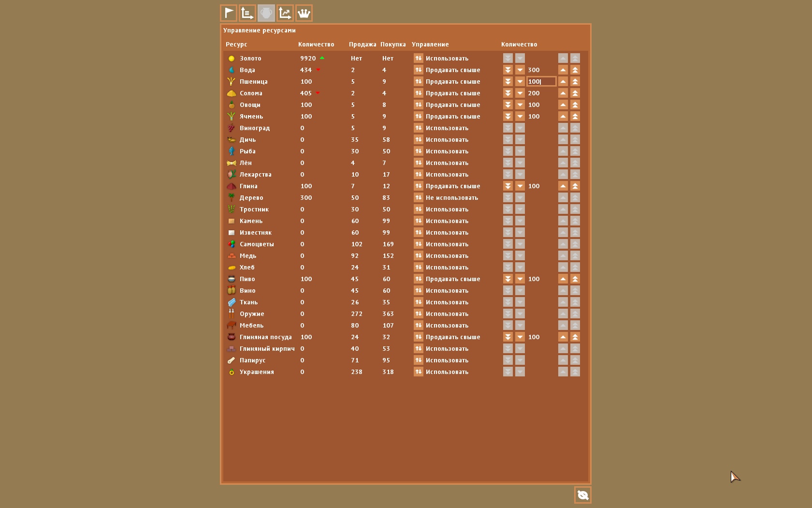
Task: Open the sorted list tab icon
Action: [x=247, y=13]
